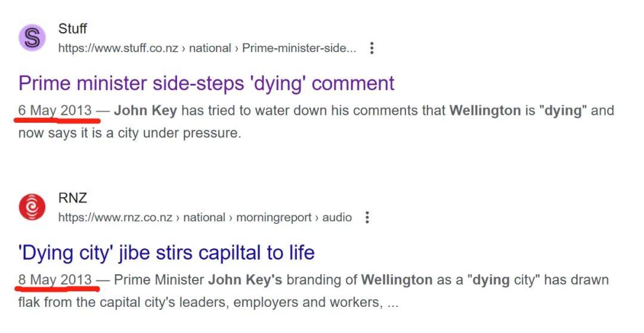644x333 pixels.
Task: Open three-dot menu beside Stuff URL
Action: (x=372, y=48)
